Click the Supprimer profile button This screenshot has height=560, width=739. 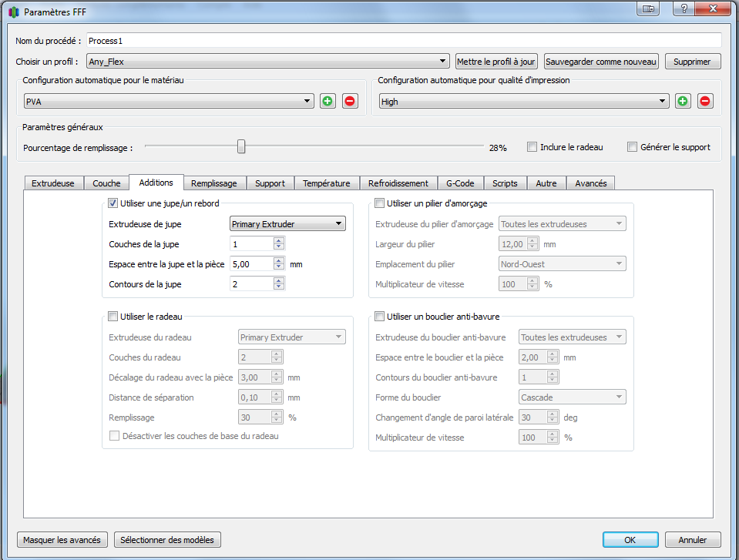(693, 61)
